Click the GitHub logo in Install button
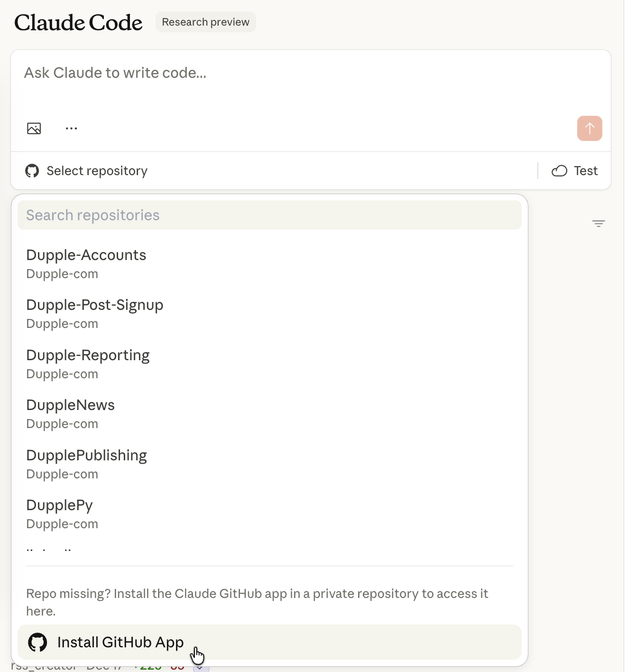627x672 pixels. point(37,642)
